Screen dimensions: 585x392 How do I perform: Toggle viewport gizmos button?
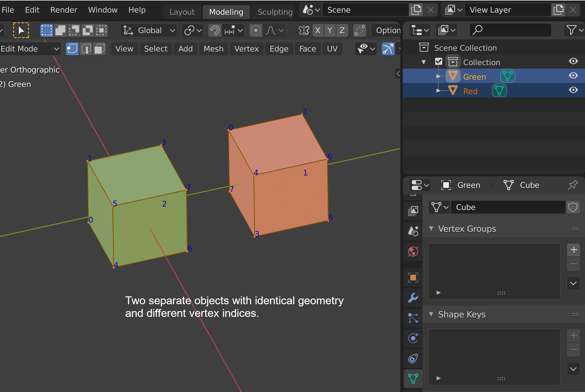(388, 49)
